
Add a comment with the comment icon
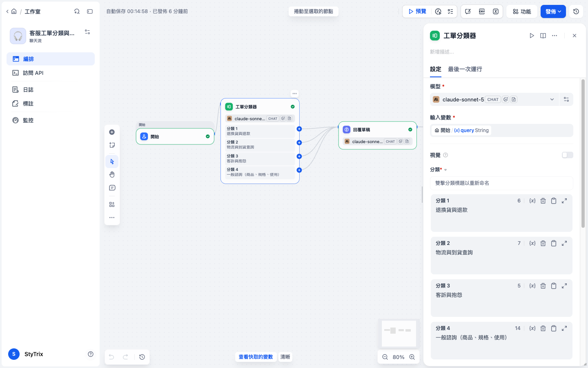(x=112, y=188)
